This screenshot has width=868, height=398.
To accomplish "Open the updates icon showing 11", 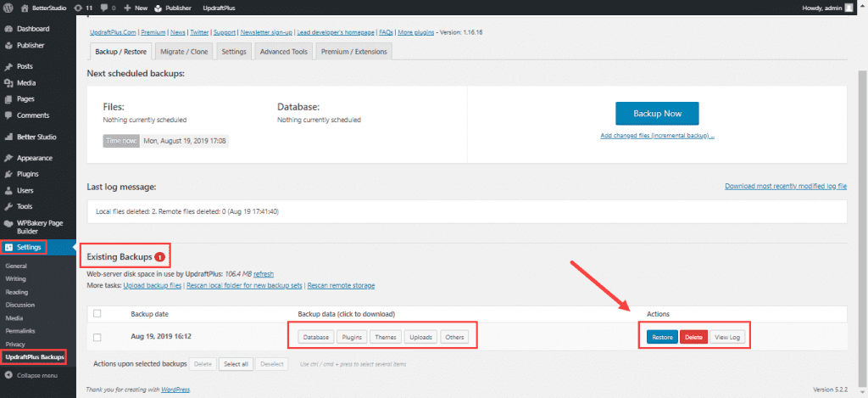I will (x=78, y=8).
